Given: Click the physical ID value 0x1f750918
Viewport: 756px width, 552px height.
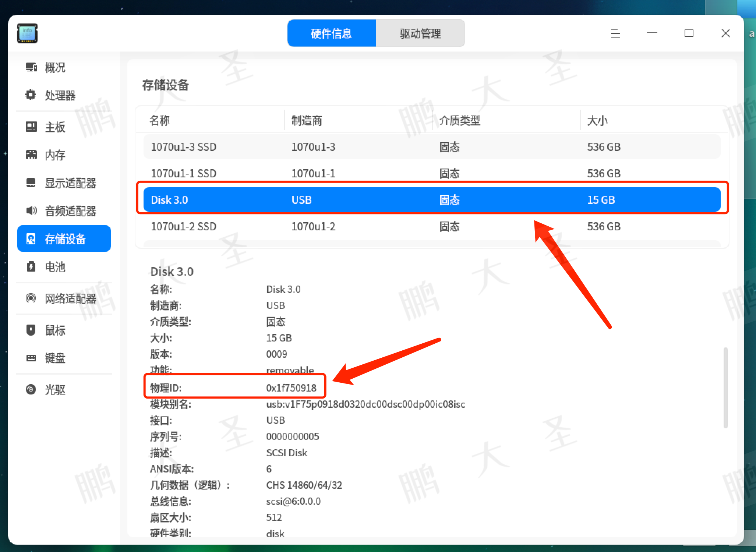Looking at the screenshot, I should pos(291,388).
